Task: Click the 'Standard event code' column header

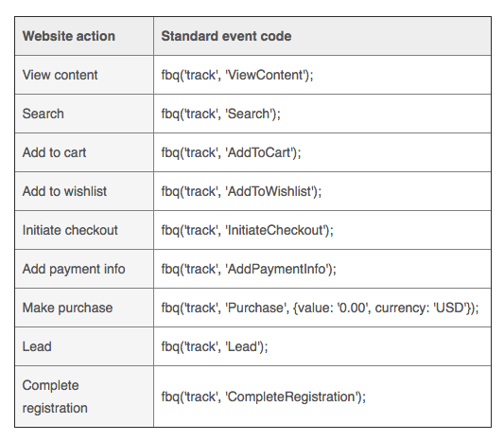Action: pyautogui.click(x=226, y=36)
